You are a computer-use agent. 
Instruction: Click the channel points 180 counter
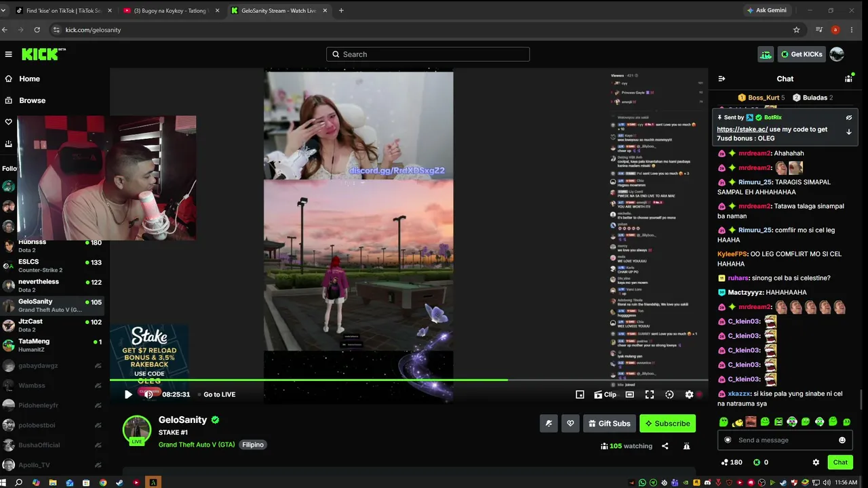[732, 462]
